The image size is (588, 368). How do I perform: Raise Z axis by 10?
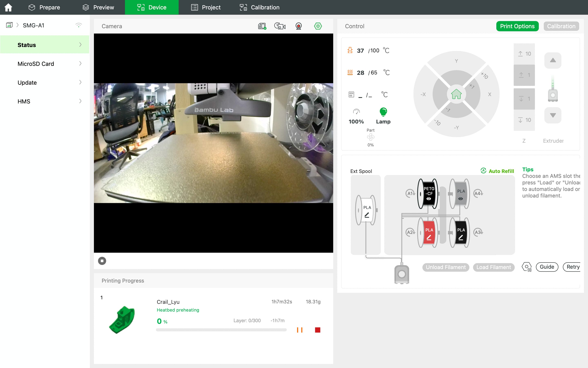point(524,54)
